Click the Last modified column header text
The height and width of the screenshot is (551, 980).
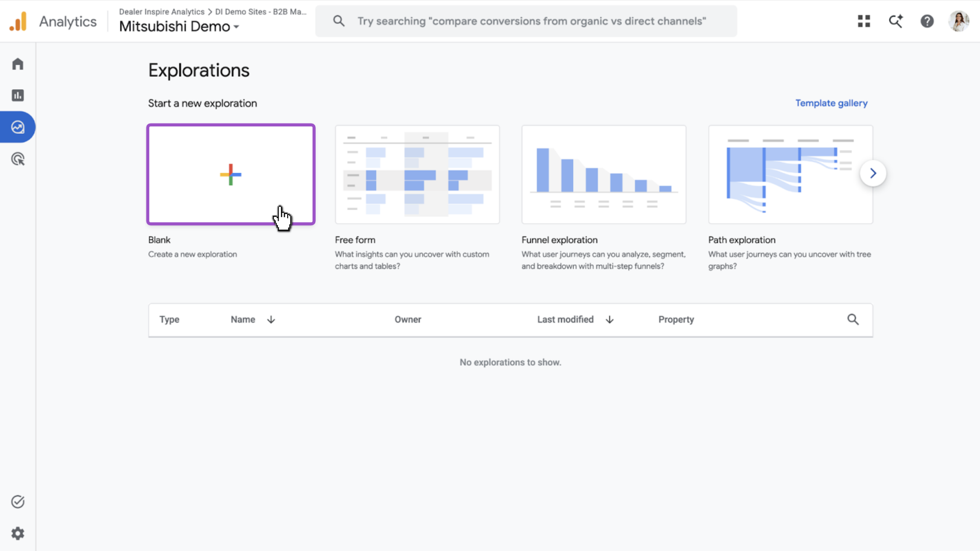[x=565, y=319]
